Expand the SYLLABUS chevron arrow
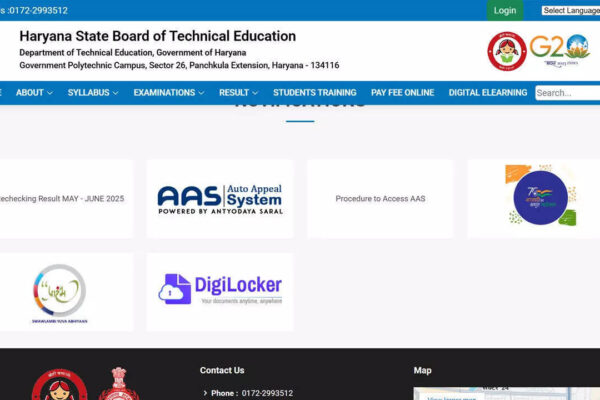 pyautogui.click(x=116, y=93)
